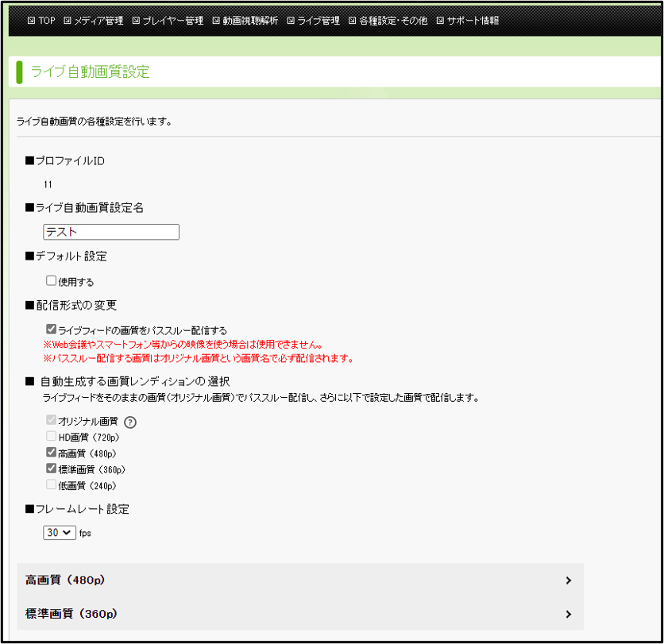The image size is (664, 644).
Task: Uncheck the 標準画質（360p）checkbox
Action: (52, 469)
